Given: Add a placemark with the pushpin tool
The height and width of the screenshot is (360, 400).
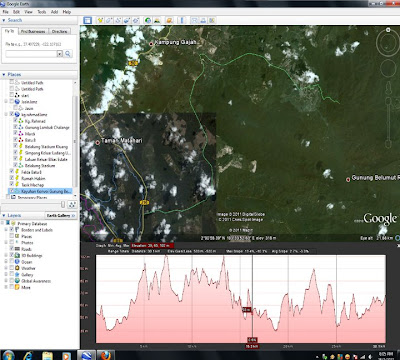Looking at the screenshot, I should click(x=100, y=20).
